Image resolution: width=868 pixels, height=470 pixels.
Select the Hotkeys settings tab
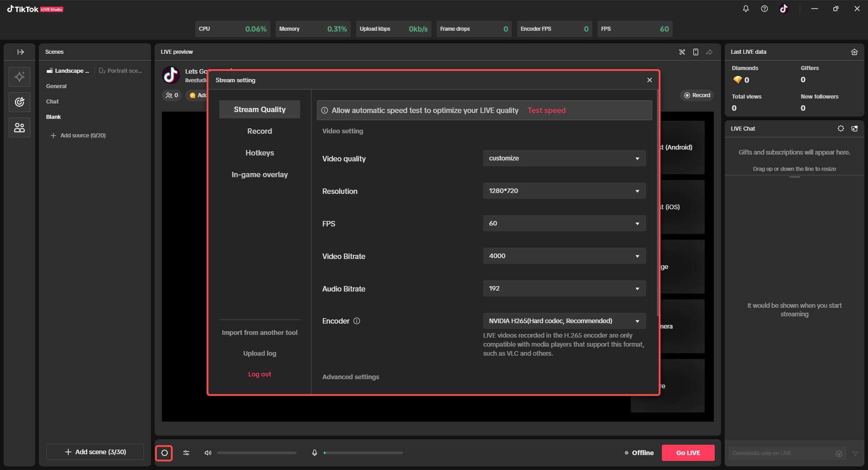(259, 153)
